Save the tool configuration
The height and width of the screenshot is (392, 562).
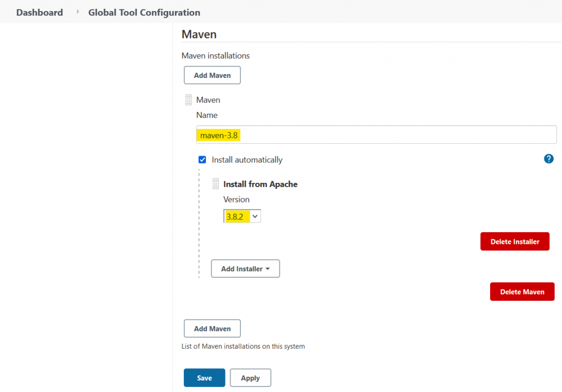(x=204, y=378)
